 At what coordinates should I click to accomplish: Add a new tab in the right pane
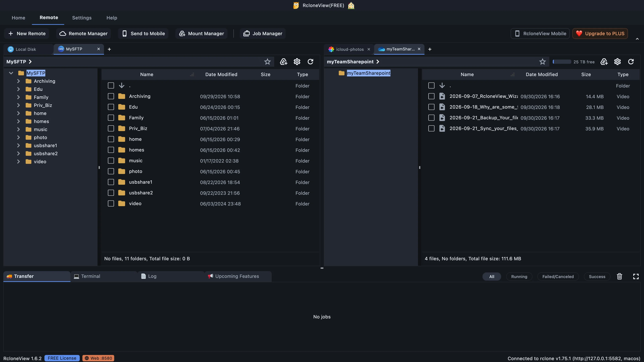tap(430, 49)
